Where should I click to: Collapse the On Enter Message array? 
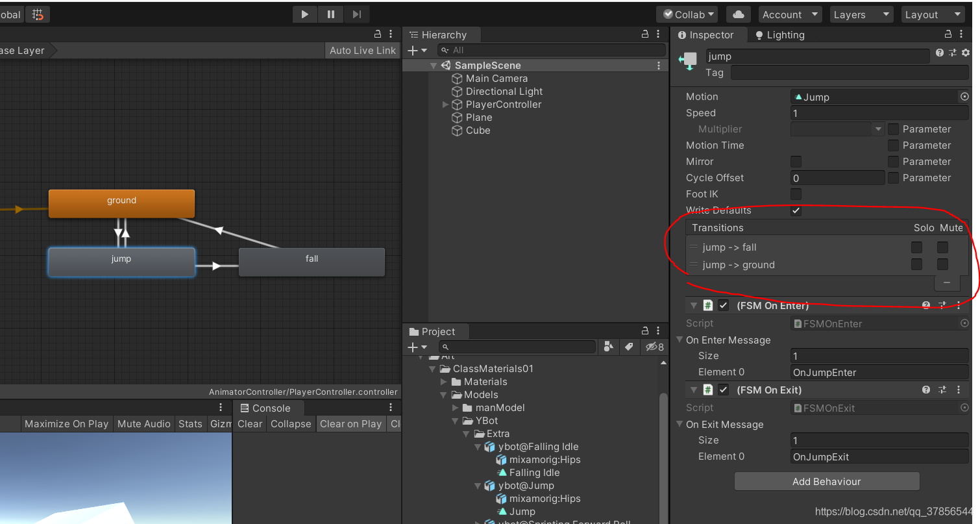[680, 340]
